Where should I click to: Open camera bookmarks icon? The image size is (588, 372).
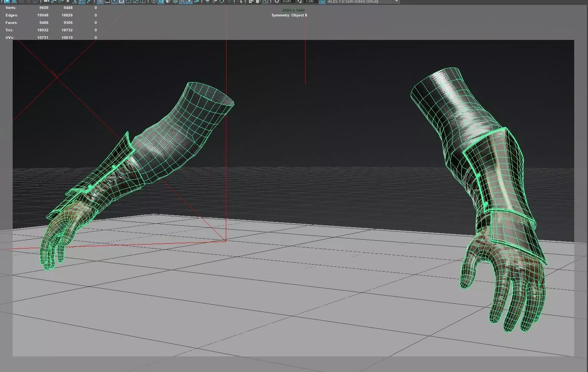coord(67,1)
